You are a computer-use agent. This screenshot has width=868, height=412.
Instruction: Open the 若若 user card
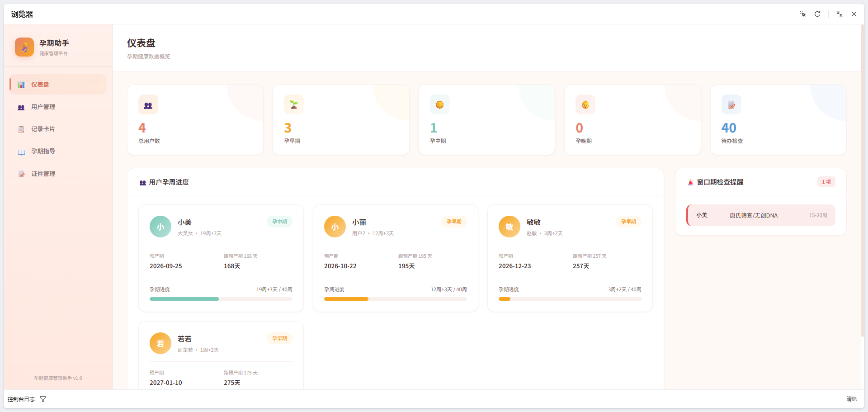point(221,355)
